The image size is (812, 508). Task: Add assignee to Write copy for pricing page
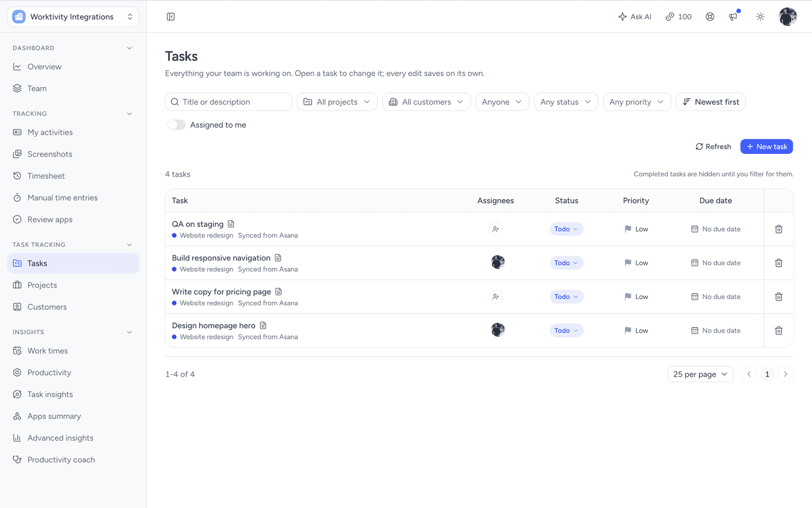(x=496, y=297)
